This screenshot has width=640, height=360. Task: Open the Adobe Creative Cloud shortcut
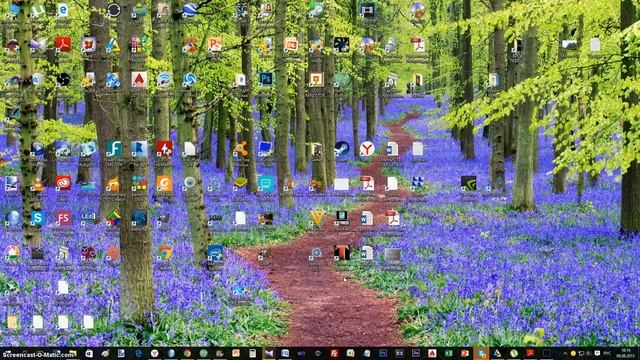tap(63, 184)
